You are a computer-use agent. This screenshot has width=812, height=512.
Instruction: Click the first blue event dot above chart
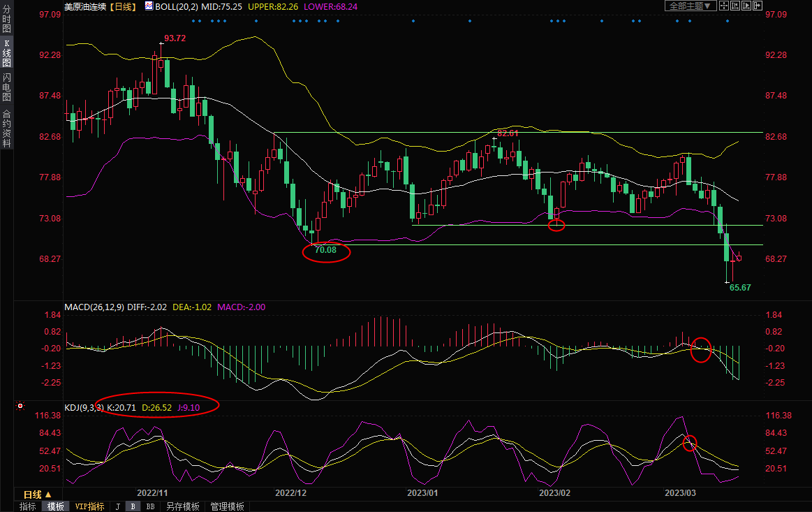(x=193, y=21)
